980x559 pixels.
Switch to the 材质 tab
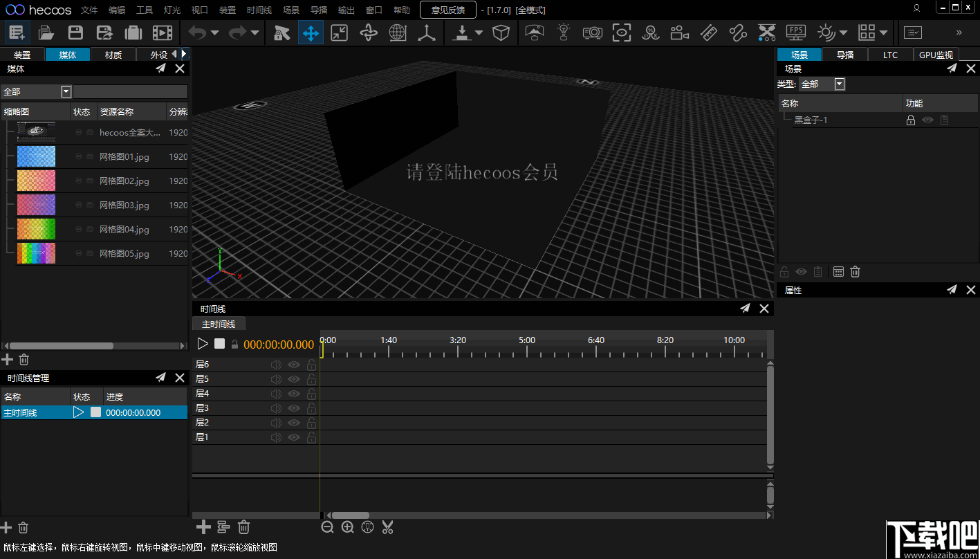tap(113, 55)
